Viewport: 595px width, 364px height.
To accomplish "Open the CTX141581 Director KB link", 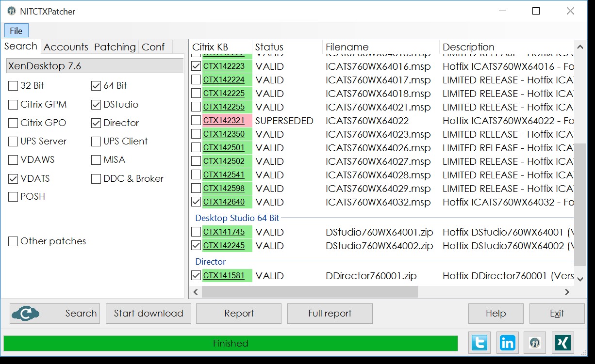I will tap(224, 276).
